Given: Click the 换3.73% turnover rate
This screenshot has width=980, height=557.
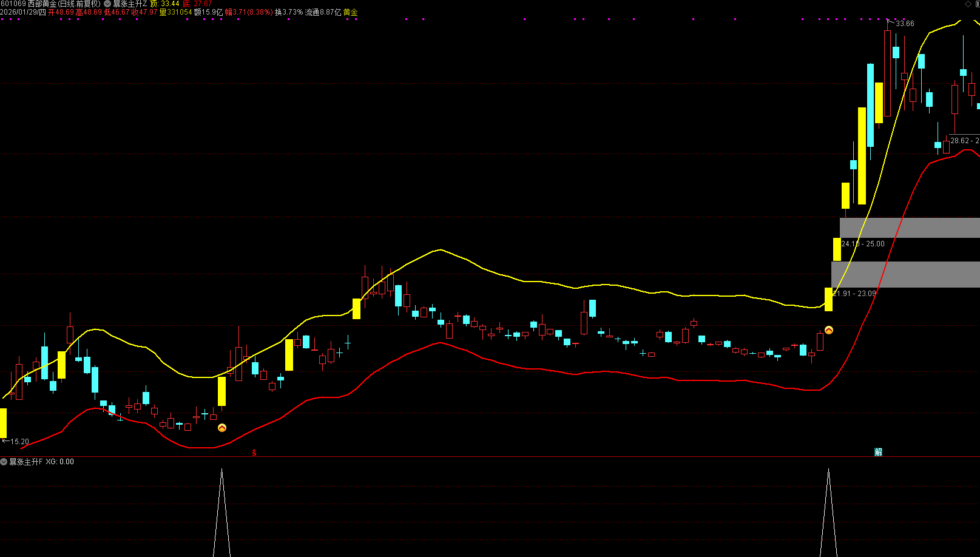Looking at the screenshot, I should [289, 12].
